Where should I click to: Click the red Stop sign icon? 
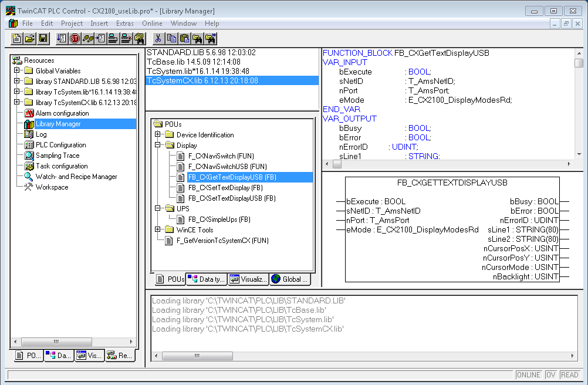point(75,38)
